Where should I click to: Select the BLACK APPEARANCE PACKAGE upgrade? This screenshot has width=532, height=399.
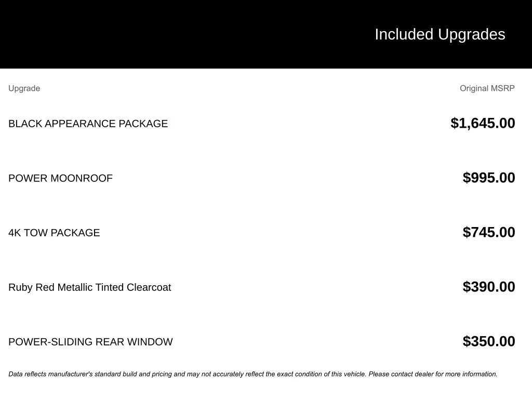click(88, 124)
